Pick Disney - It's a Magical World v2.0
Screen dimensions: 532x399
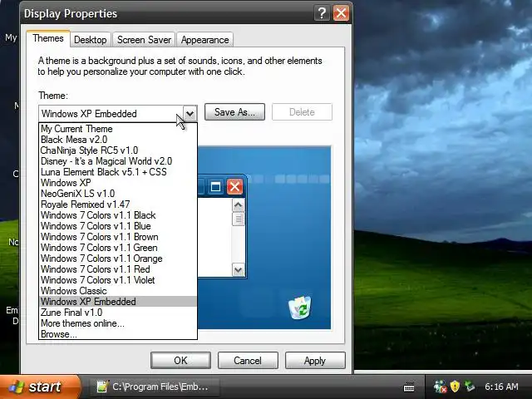pyautogui.click(x=118, y=161)
